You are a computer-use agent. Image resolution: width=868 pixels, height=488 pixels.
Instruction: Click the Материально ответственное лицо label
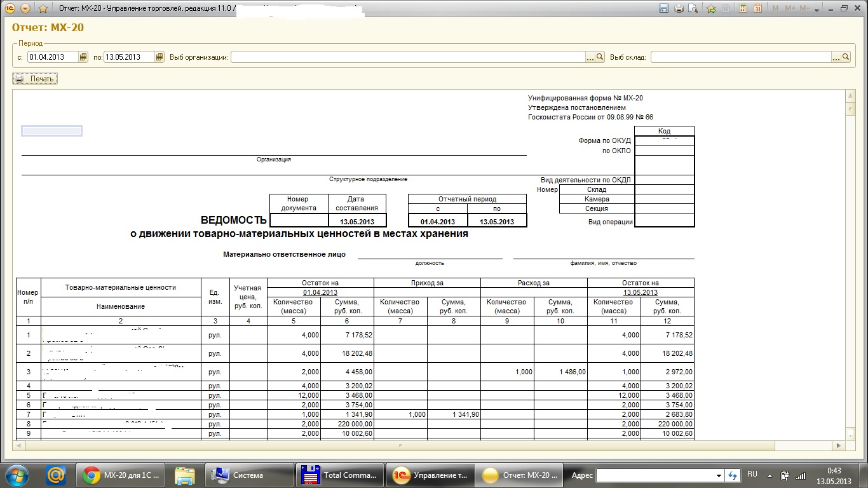pos(284,254)
